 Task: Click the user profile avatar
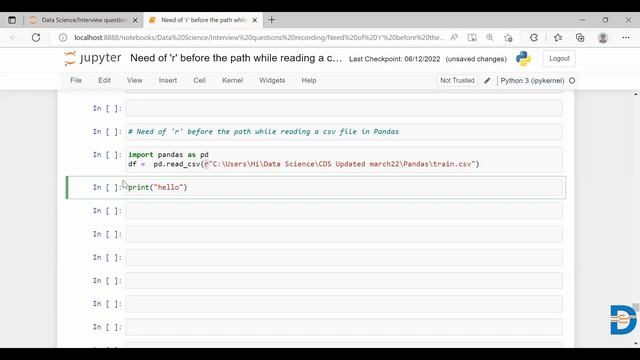click(603, 38)
